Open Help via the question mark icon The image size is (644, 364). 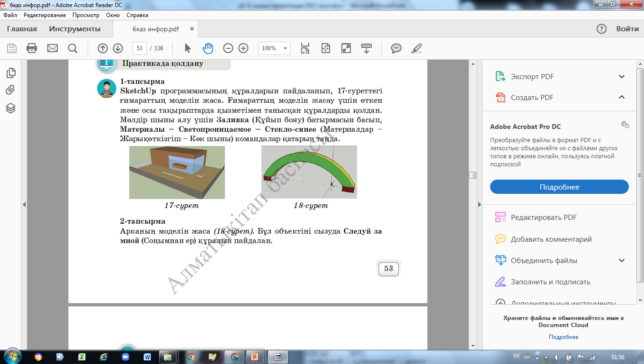(x=601, y=29)
